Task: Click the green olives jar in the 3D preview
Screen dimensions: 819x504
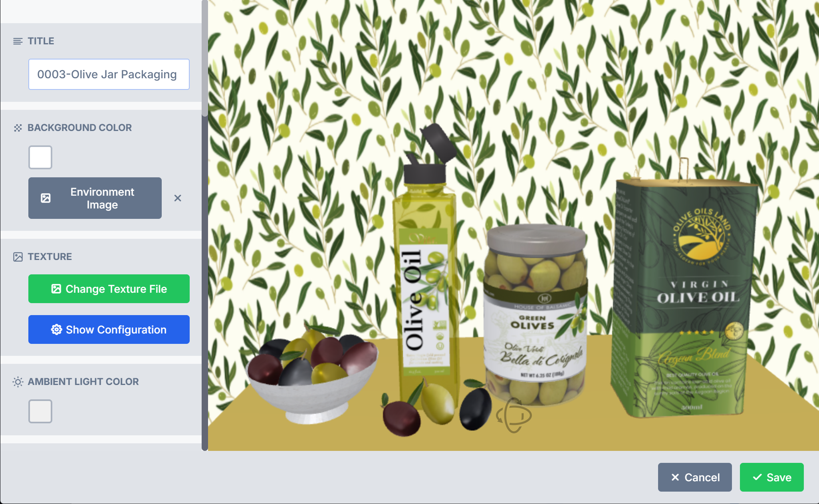Action: [x=535, y=315]
